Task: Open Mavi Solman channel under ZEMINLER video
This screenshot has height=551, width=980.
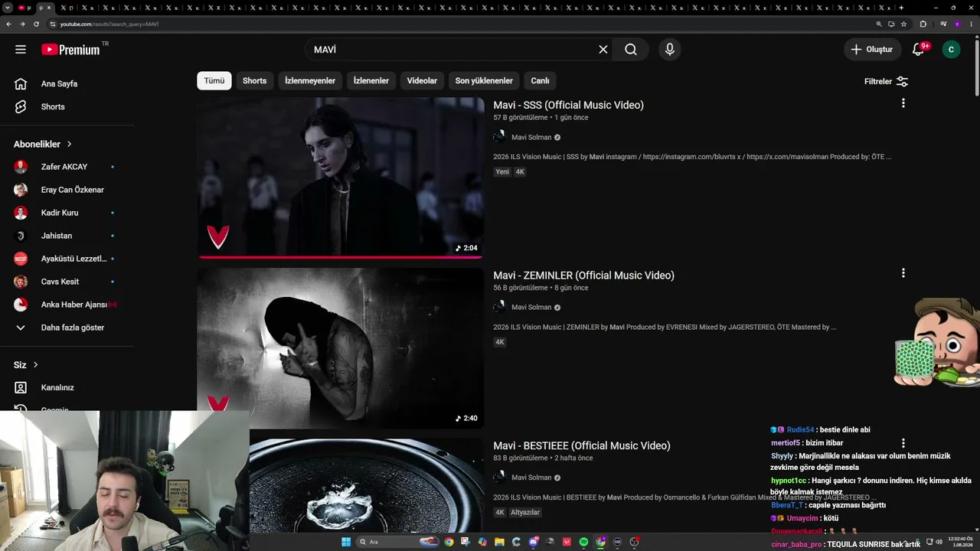Action: point(531,307)
